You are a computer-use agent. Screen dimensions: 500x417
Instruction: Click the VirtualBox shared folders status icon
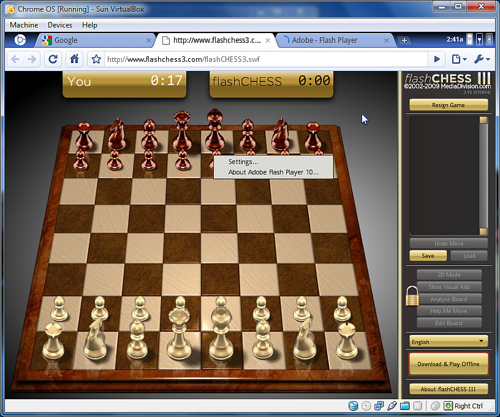(405, 406)
